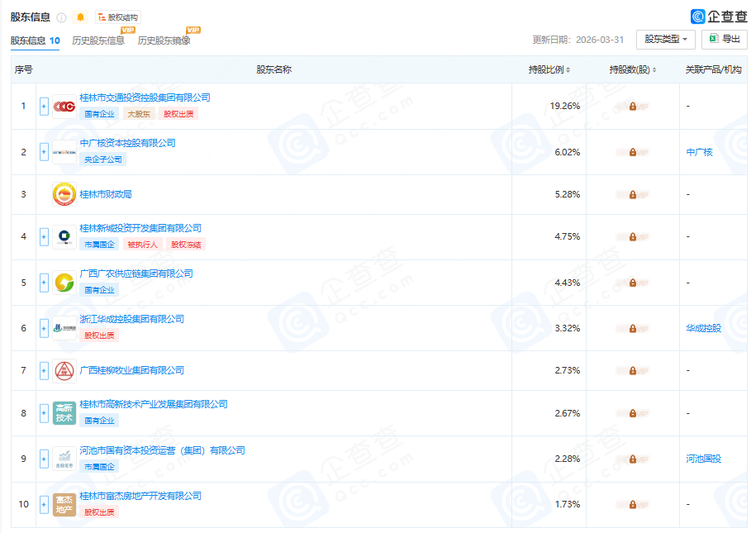Click the VIP lock icon in row 1

pyautogui.click(x=633, y=106)
